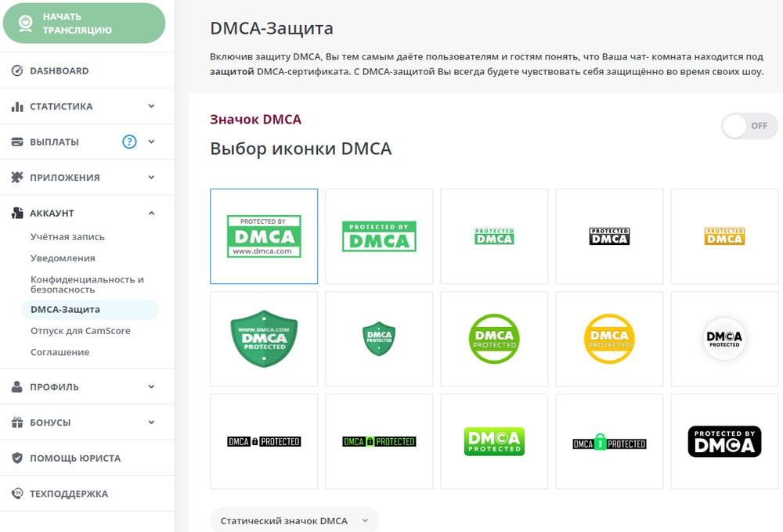Pick the yellow round DMCA Protected badge
The image size is (783, 532).
pos(609,339)
